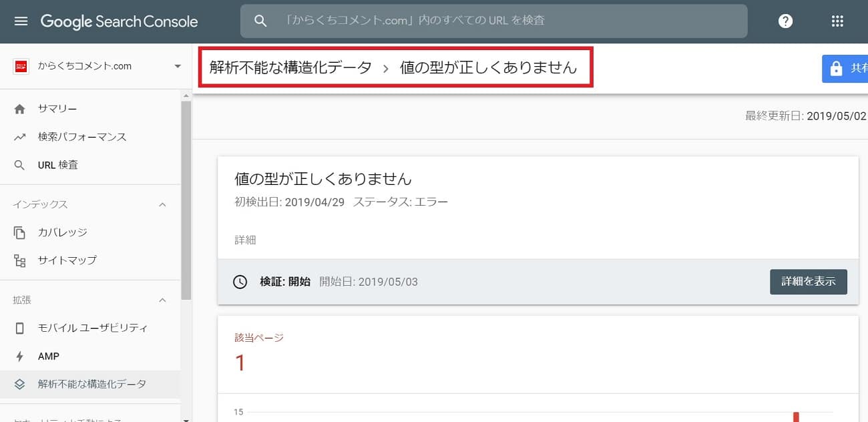Select 解析不能な構造化データ in sidebar
The width and height of the screenshot is (868, 422).
tap(92, 385)
